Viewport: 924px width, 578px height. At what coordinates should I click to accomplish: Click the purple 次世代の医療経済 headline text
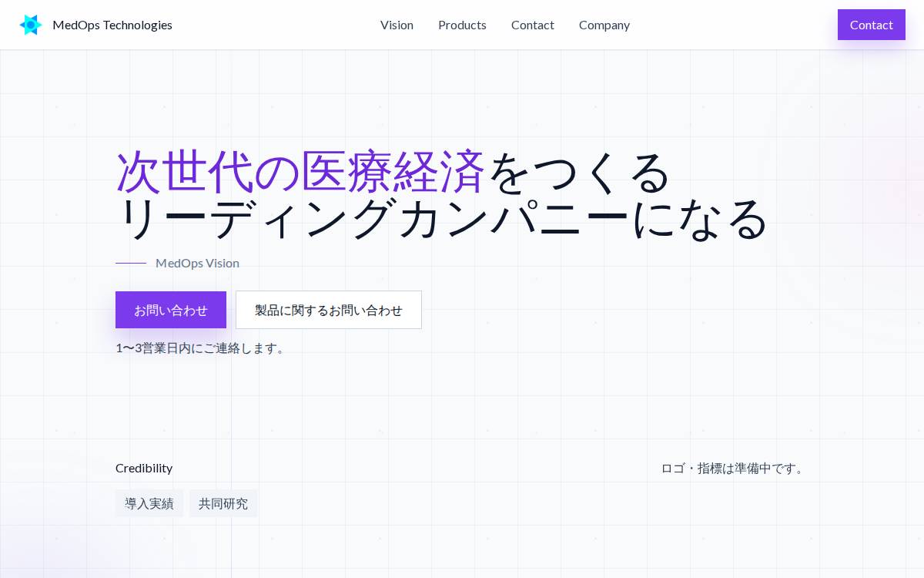pyautogui.click(x=300, y=171)
